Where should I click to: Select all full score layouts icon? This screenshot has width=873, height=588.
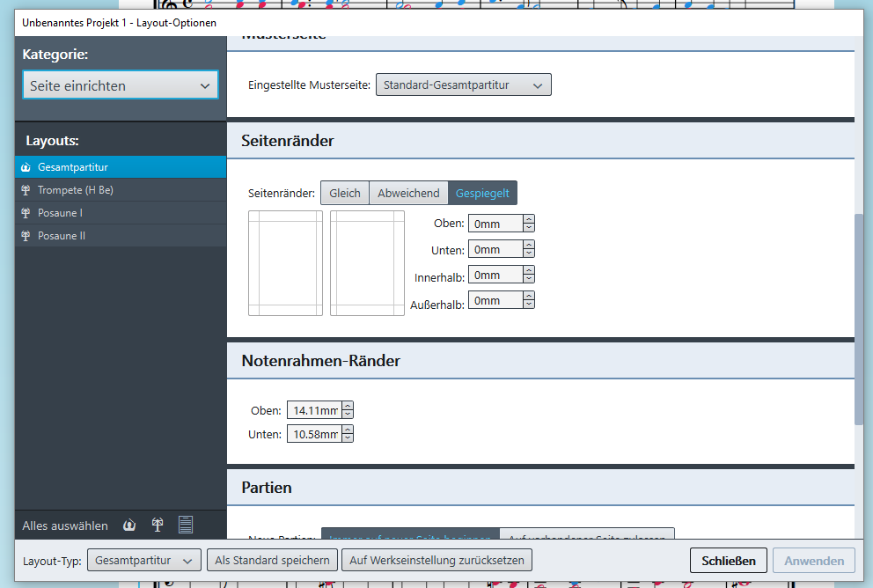pos(129,526)
